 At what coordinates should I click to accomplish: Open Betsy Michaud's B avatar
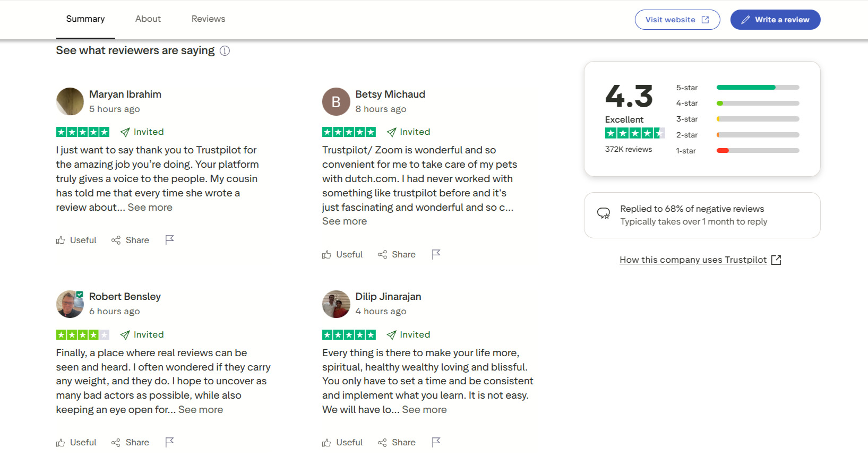336,101
